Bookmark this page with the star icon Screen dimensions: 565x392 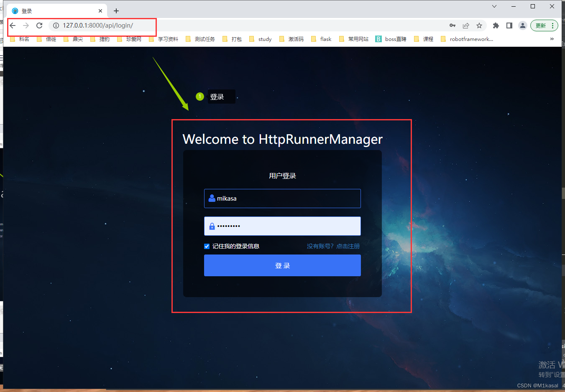pos(479,25)
